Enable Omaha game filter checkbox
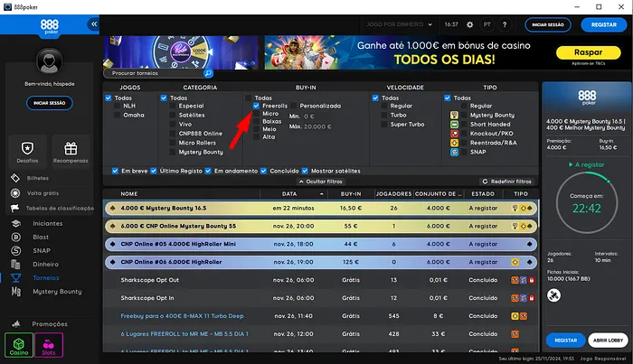Screen dimensions: 633x364 point(117,115)
